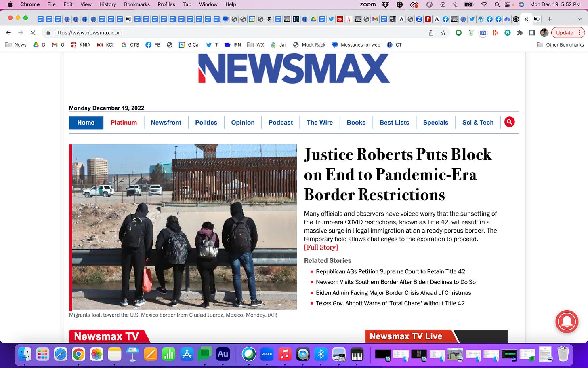Click the Newsmax logo
Image resolution: width=588 pixels, height=368 pixels.
pos(294,68)
